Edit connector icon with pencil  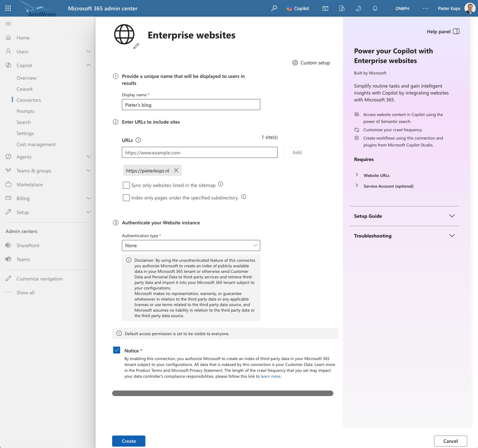136,46
